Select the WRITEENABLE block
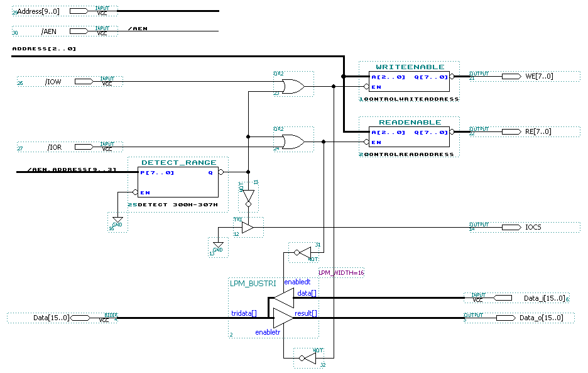The image size is (588, 373). click(410, 82)
